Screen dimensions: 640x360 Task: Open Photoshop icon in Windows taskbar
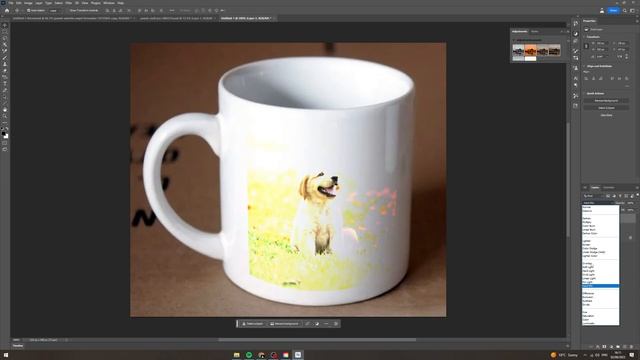click(x=298, y=355)
